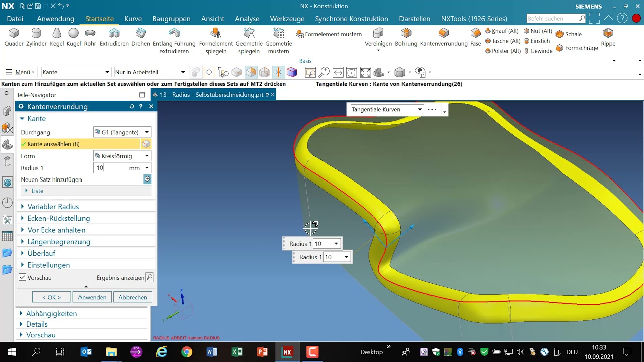Click the Befehl suchen search box
This screenshot has height=362, width=644.
[x=556, y=18]
